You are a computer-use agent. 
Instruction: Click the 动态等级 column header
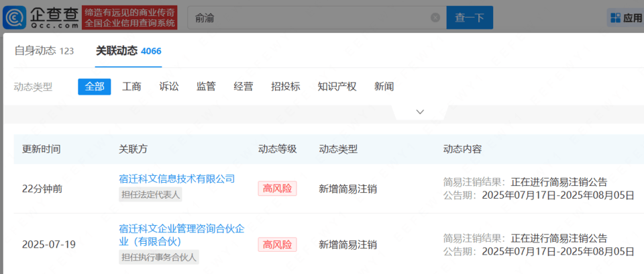(277, 149)
